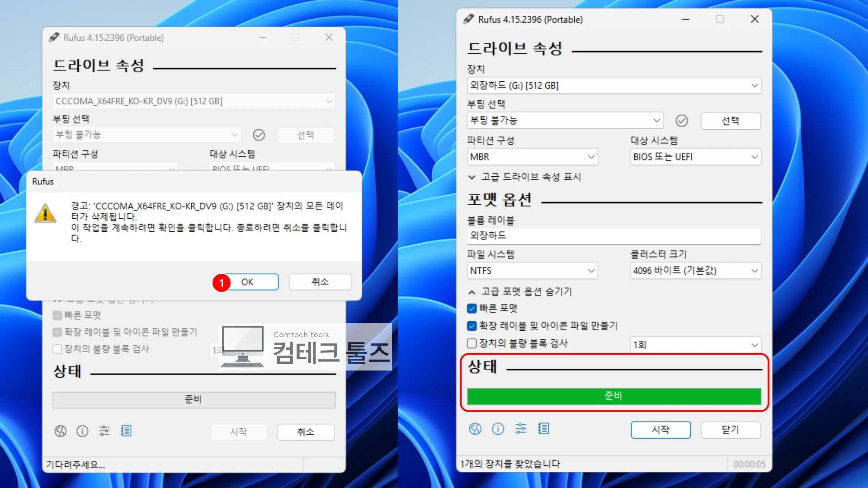This screenshot has height=488, width=868.
Task: Open settings sliders icon in right Rufus window
Action: point(521,429)
